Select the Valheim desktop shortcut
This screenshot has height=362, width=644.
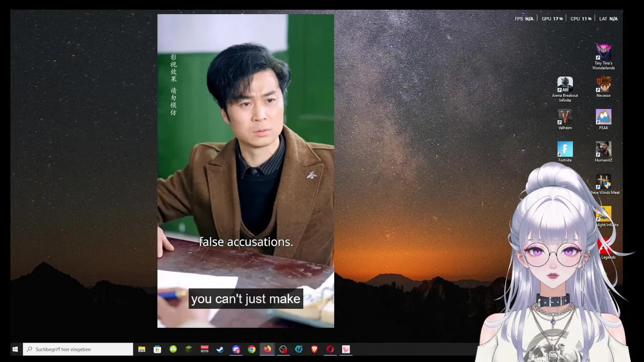565,120
